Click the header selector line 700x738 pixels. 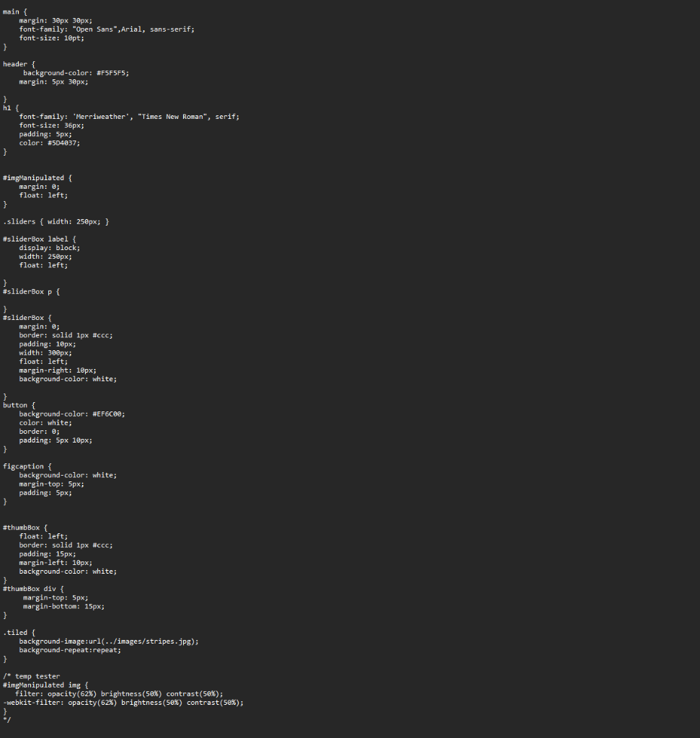tap(19, 64)
